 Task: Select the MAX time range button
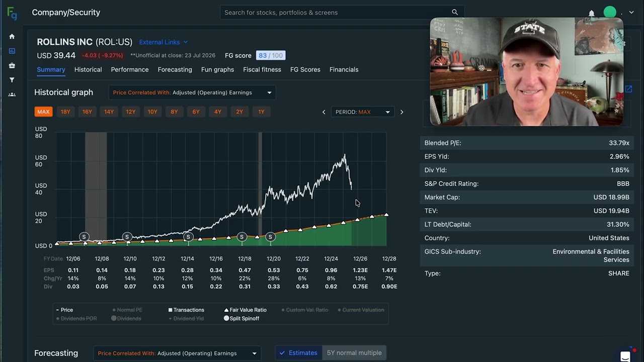pyautogui.click(x=43, y=112)
